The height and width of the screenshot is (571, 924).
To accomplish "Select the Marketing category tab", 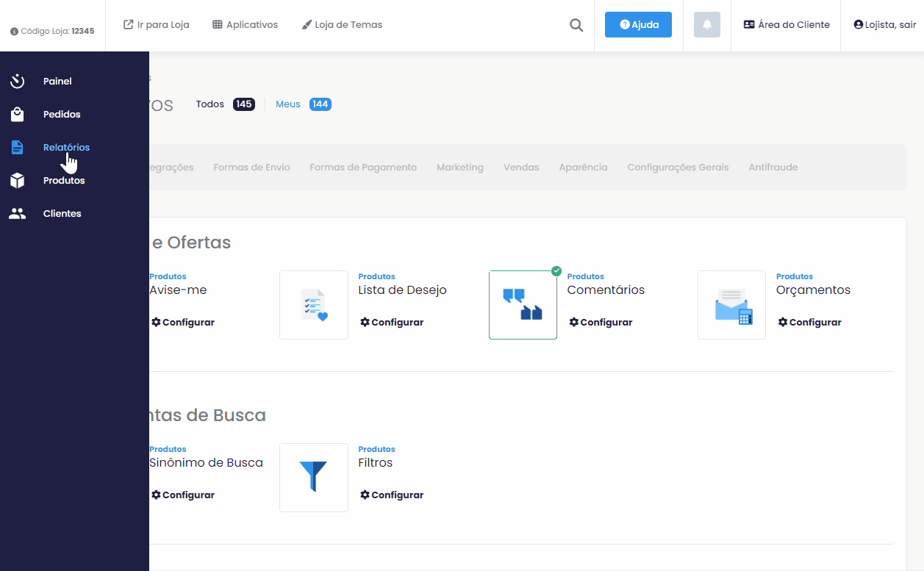I will [460, 168].
